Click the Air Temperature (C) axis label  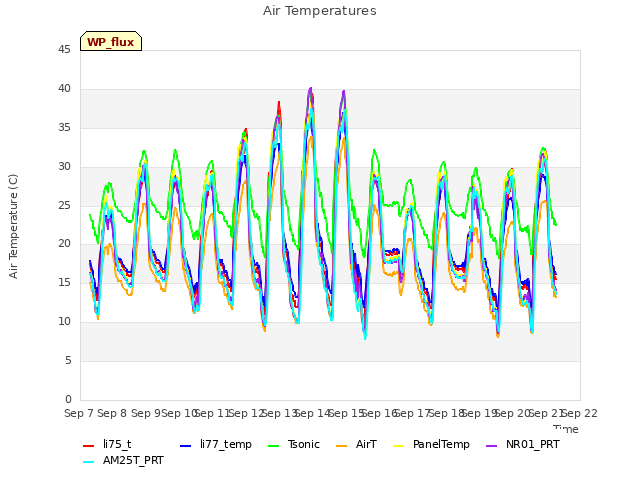point(13,227)
